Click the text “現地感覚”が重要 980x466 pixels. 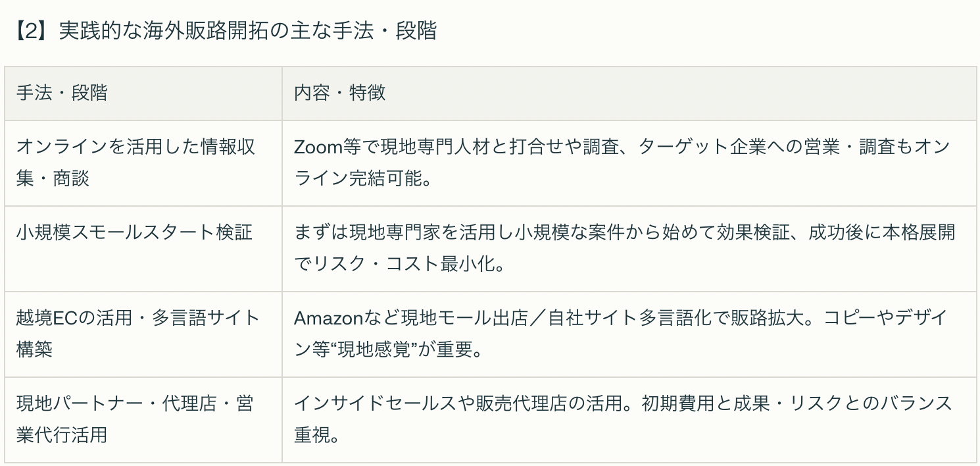pyautogui.click(x=409, y=349)
